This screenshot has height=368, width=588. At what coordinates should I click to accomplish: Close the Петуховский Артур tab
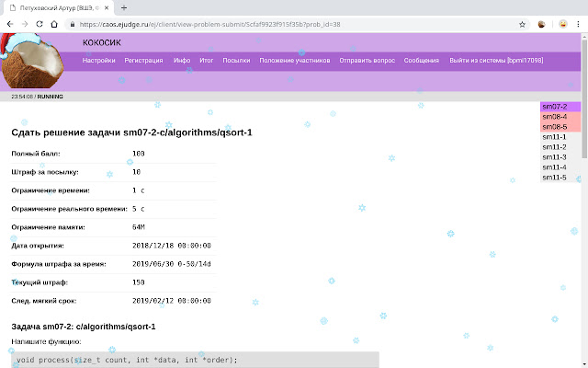(107, 8)
